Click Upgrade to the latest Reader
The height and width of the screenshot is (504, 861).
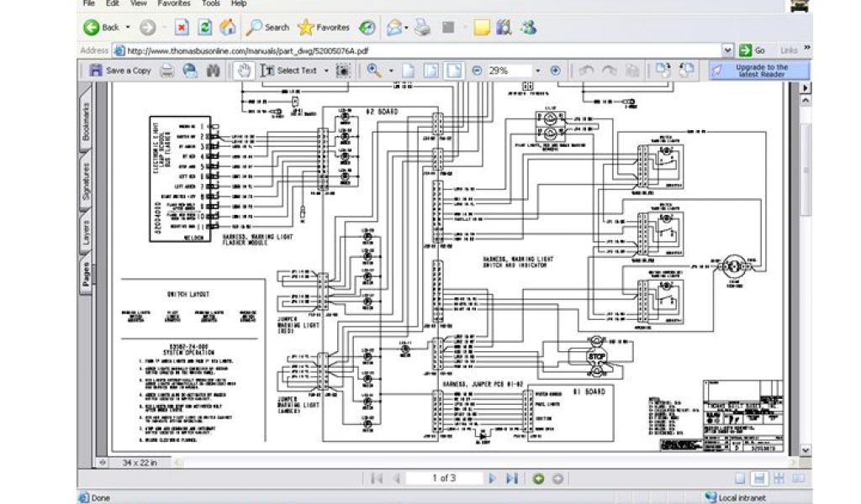[x=760, y=71]
